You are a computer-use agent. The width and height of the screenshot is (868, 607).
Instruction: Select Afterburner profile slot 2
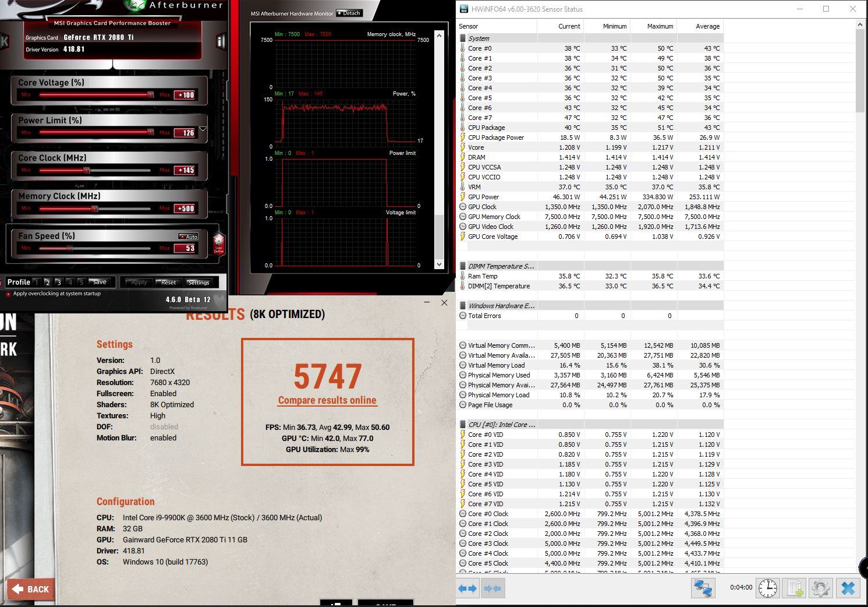[x=48, y=283]
